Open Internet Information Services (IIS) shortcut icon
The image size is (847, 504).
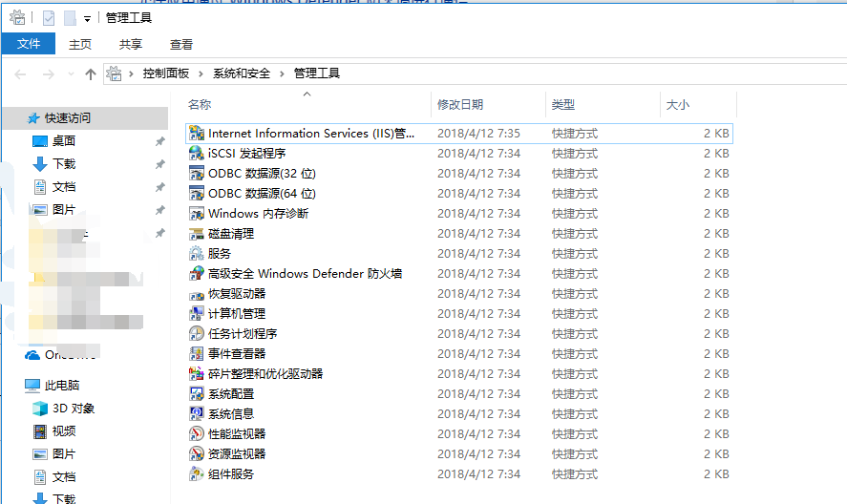click(x=197, y=134)
